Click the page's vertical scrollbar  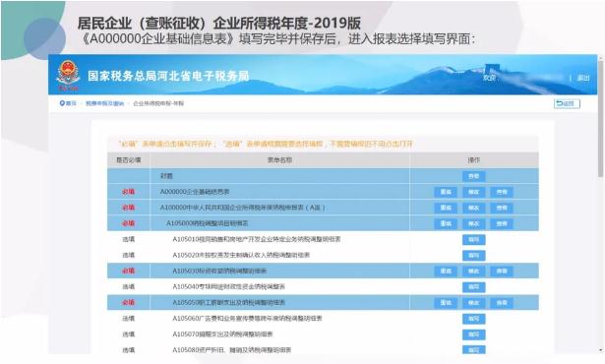[x=601, y=205]
